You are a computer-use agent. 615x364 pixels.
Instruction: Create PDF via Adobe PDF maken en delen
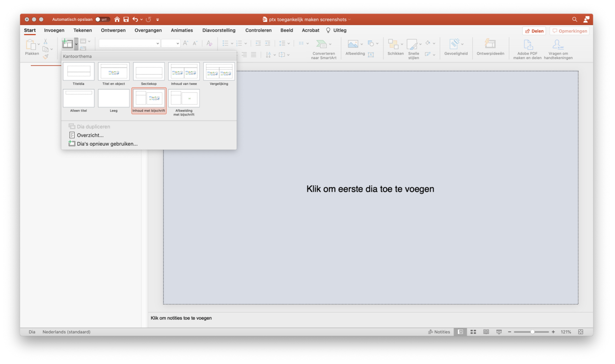pos(527,49)
